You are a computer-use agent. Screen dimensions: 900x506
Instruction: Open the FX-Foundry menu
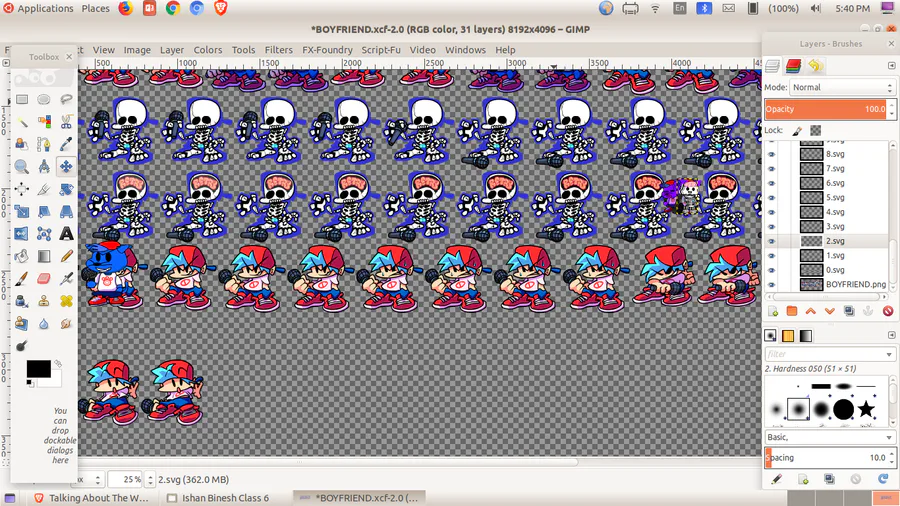click(327, 50)
